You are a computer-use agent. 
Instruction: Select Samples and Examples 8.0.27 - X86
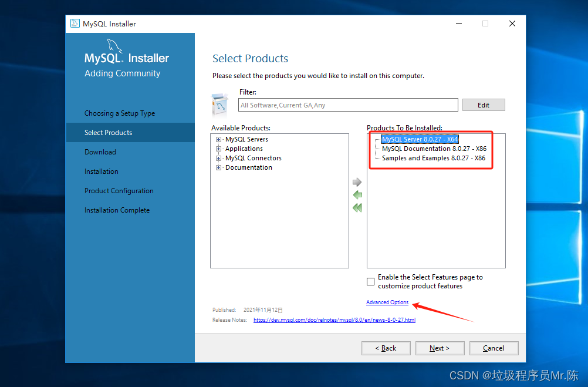pos(434,158)
